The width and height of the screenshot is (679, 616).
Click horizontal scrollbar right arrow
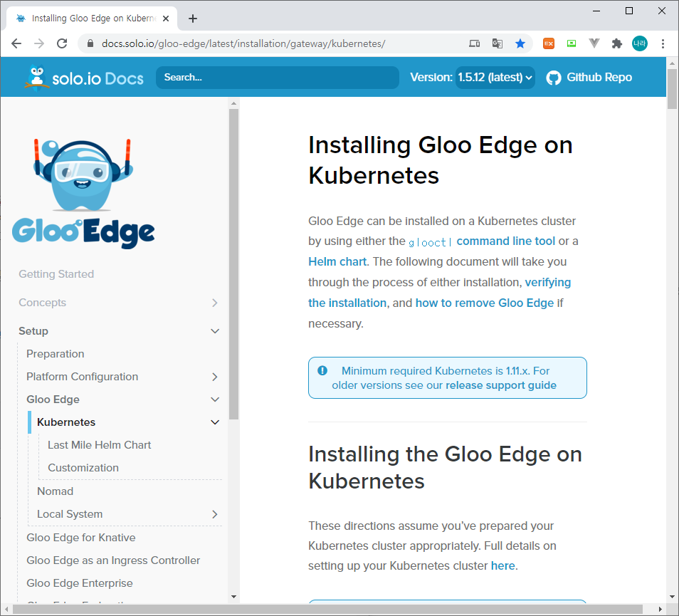(660, 609)
